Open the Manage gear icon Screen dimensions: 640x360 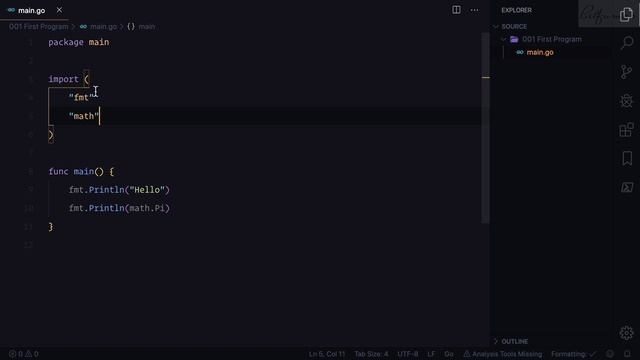pyautogui.click(x=627, y=333)
